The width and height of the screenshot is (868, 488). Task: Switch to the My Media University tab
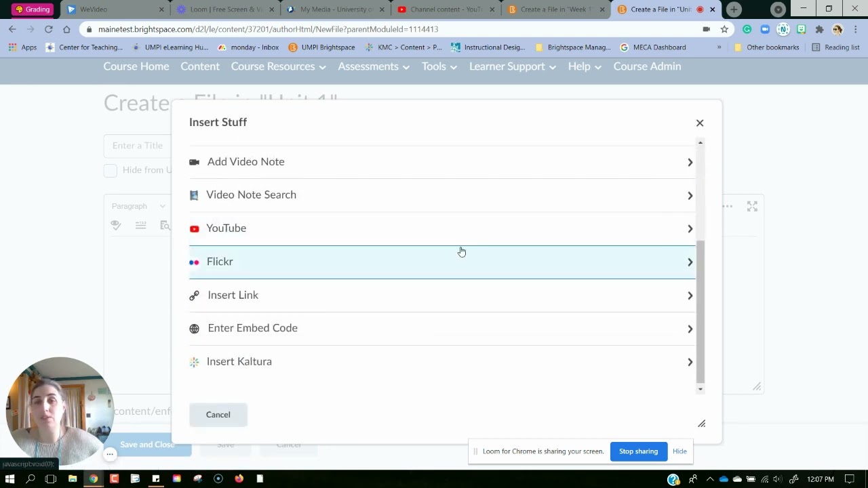pyautogui.click(x=336, y=9)
